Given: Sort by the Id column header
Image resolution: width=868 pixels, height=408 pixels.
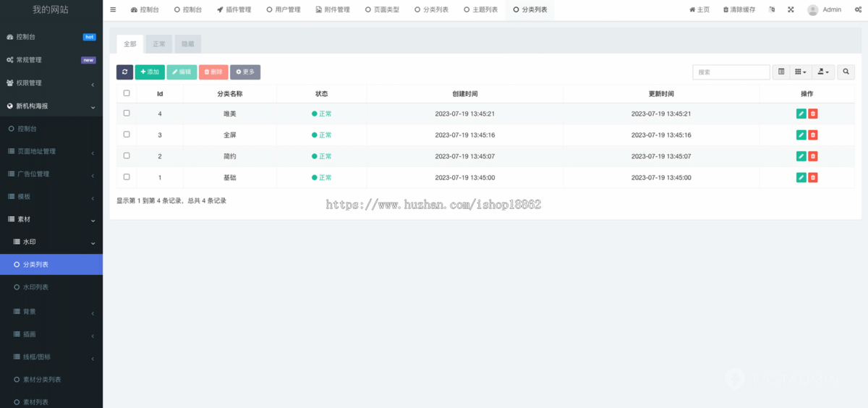Looking at the screenshot, I should [x=160, y=94].
